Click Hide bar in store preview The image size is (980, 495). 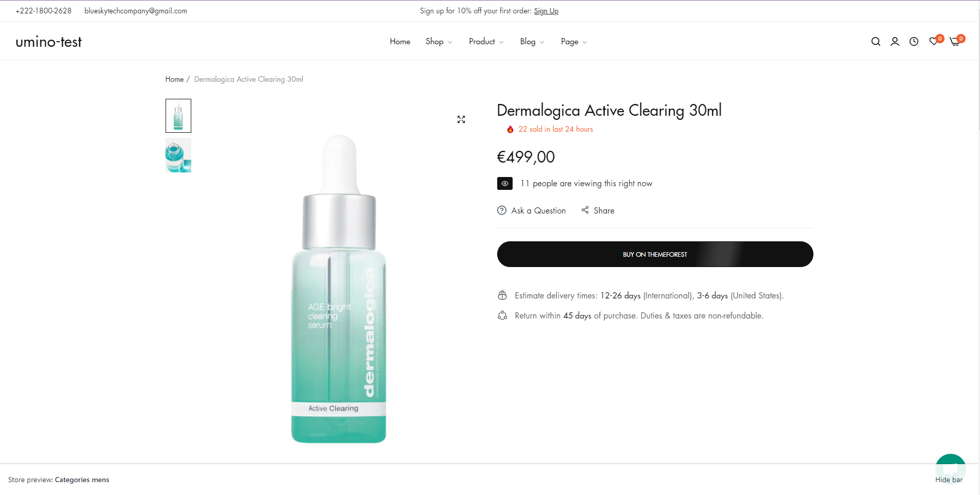coord(949,480)
